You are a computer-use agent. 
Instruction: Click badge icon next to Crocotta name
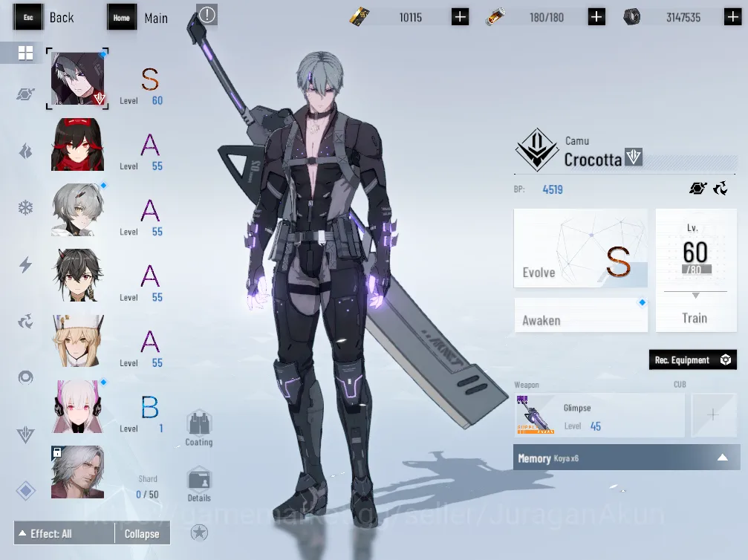tap(634, 157)
